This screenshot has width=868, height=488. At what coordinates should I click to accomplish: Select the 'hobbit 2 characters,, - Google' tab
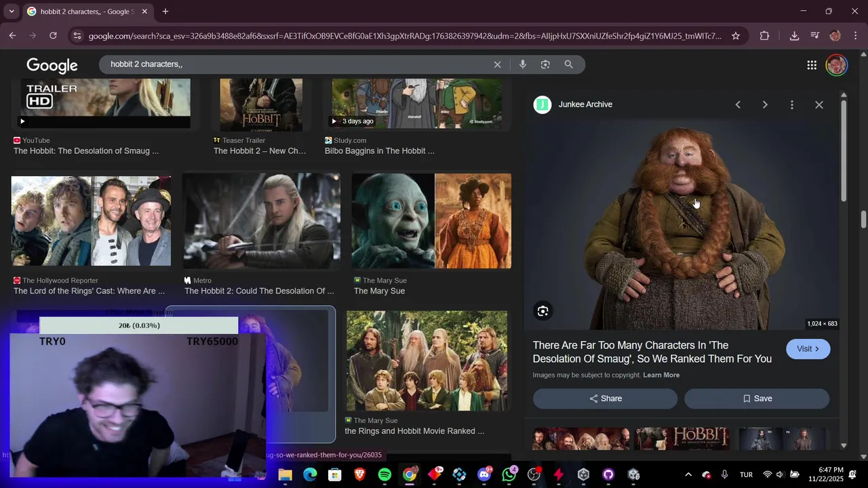(x=87, y=12)
